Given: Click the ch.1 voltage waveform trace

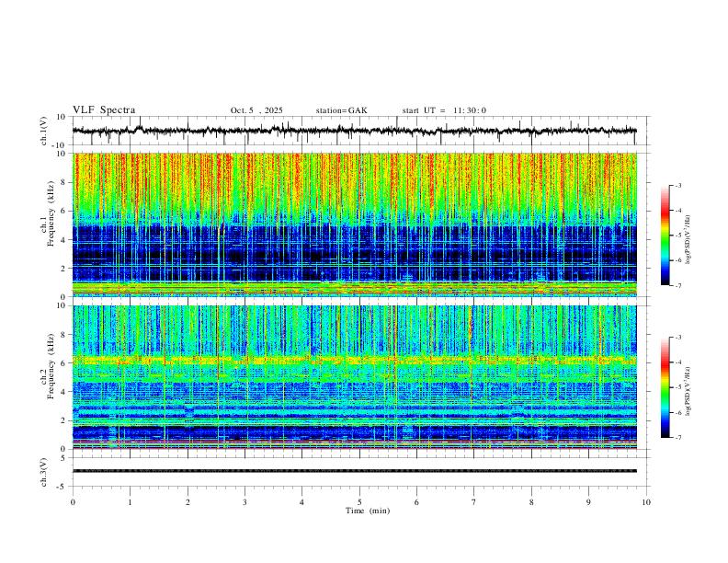Looking at the screenshot, I should 355,131.
